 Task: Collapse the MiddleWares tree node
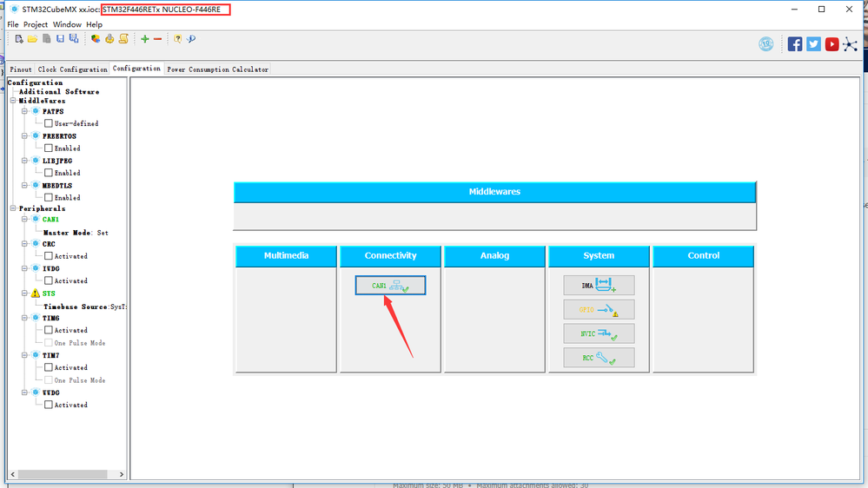13,101
